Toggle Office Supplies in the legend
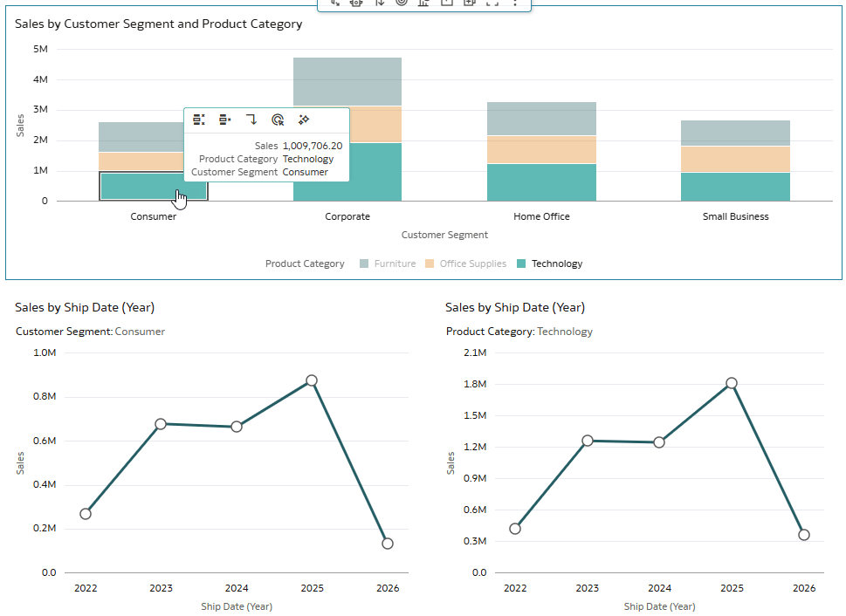Screen dimensions: 846x616 (x=465, y=264)
